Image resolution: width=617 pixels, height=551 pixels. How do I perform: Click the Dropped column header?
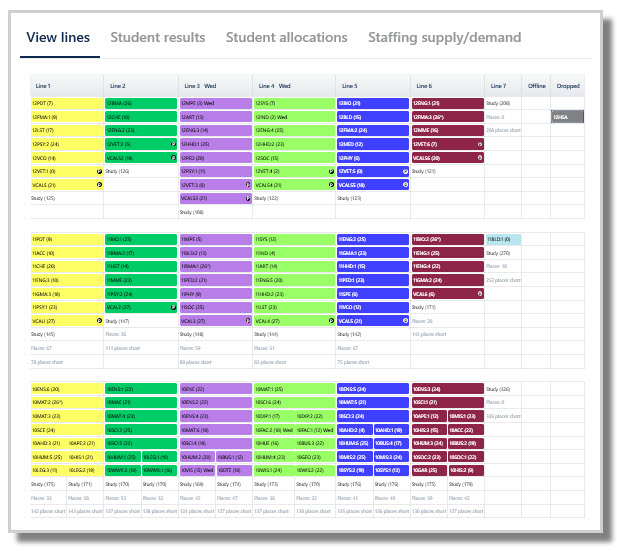(x=568, y=86)
